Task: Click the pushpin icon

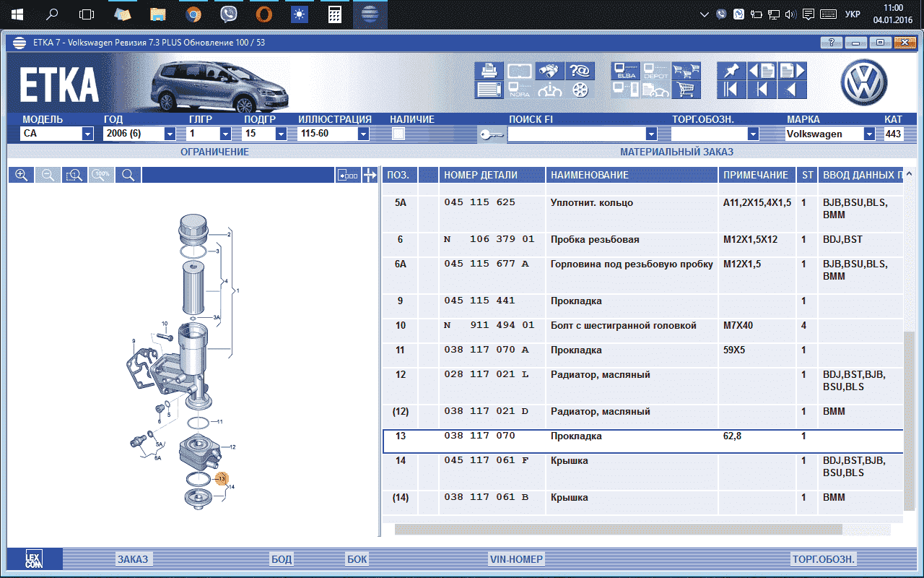Action: pyautogui.click(x=731, y=71)
